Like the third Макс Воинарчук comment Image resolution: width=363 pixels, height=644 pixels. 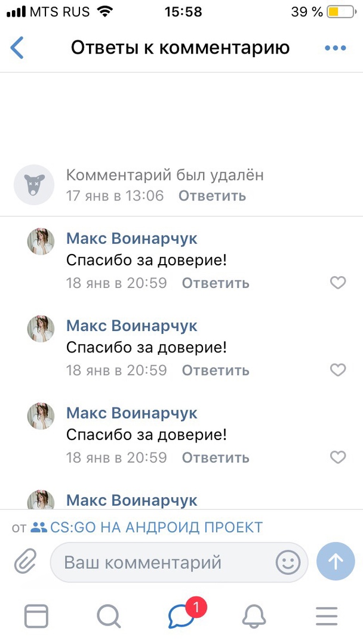(x=338, y=457)
